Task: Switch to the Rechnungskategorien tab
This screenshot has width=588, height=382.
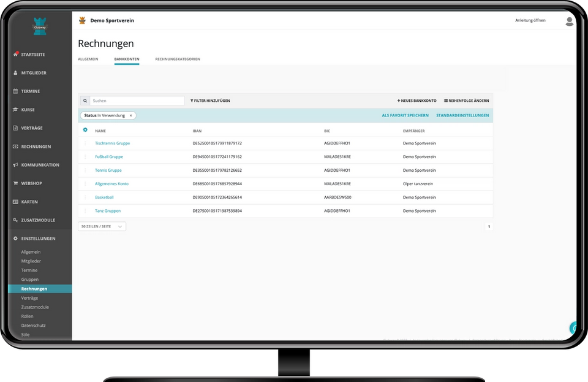Action: [x=178, y=59]
